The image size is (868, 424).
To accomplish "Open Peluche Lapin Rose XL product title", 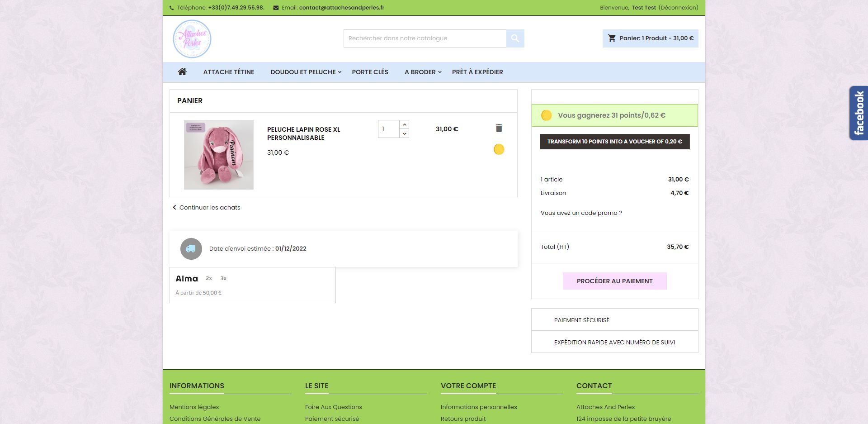I will (304, 133).
